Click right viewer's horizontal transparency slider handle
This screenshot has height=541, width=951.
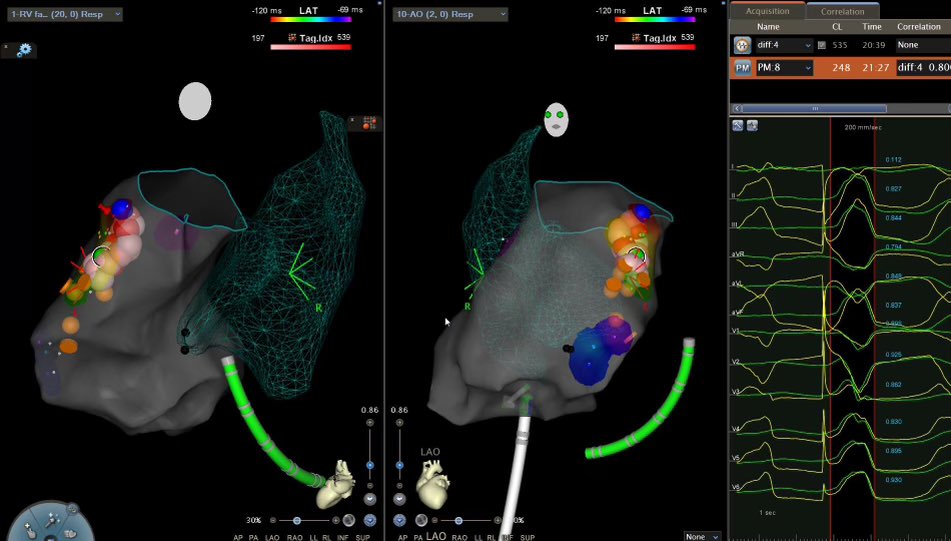click(x=459, y=520)
